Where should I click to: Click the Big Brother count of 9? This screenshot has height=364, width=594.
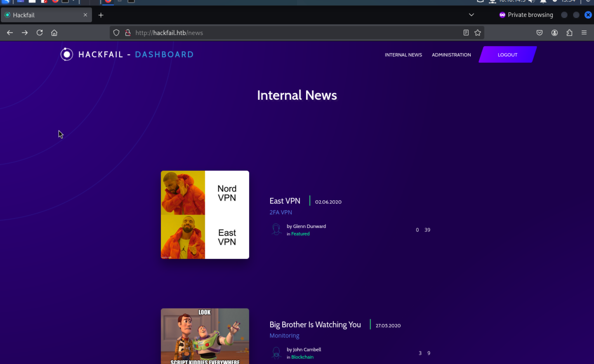click(x=429, y=353)
